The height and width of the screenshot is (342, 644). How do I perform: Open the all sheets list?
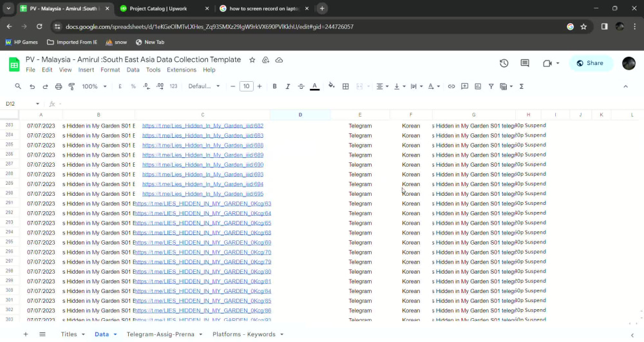(43, 334)
